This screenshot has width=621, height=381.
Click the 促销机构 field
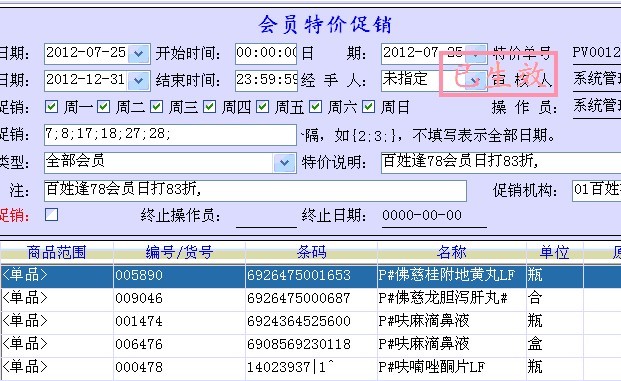click(x=596, y=190)
